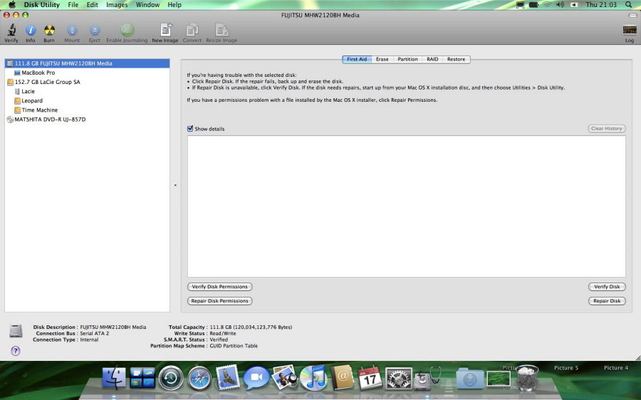641x400 pixels.
Task: Open System Preferences from the Dock
Action: 398,378
